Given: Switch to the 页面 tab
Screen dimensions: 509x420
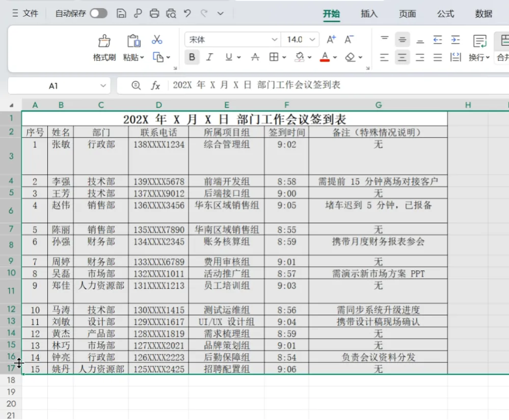Looking at the screenshot, I should click(x=408, y=14).
